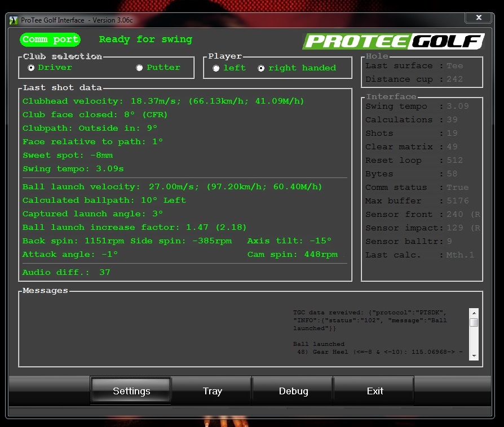Viewport: 504px width, 427px height.
Task: Click the Interface 'Swing tempo : 3.09' row
Action: (x=417, y=106)
